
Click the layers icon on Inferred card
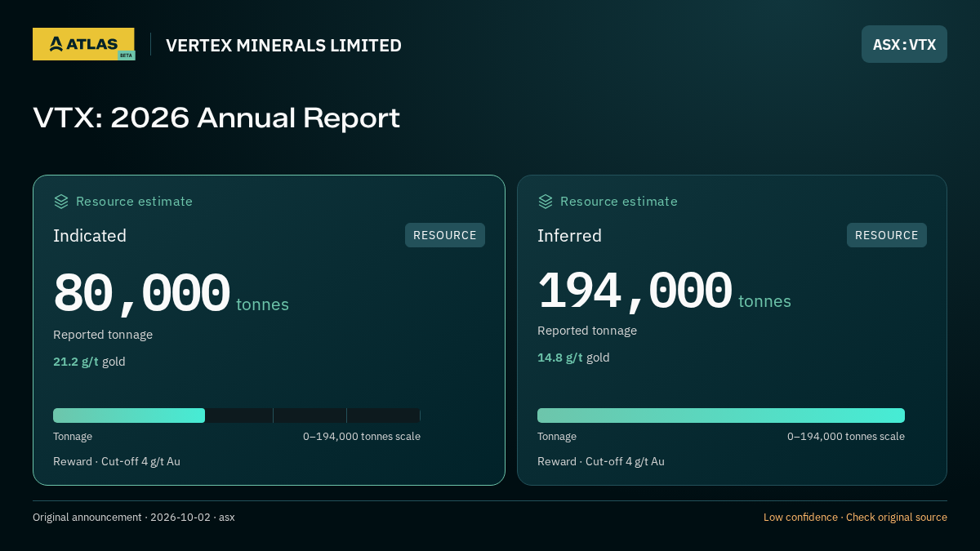coord(546,202)
